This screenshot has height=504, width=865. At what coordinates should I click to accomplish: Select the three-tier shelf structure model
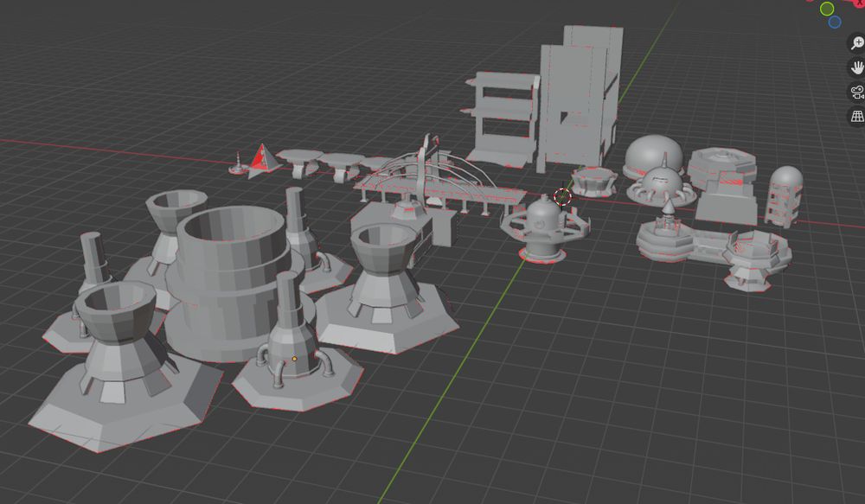pos(501,118)
